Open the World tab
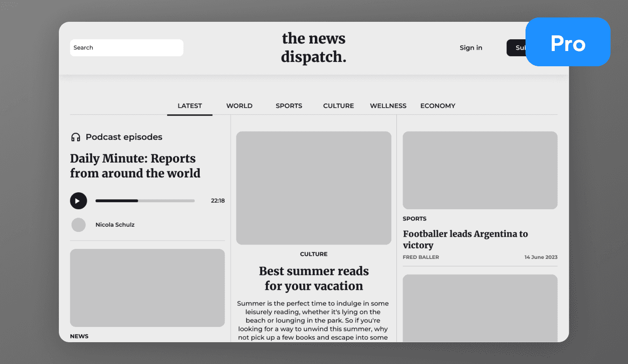The image size is (628, 364). point(239,106)
